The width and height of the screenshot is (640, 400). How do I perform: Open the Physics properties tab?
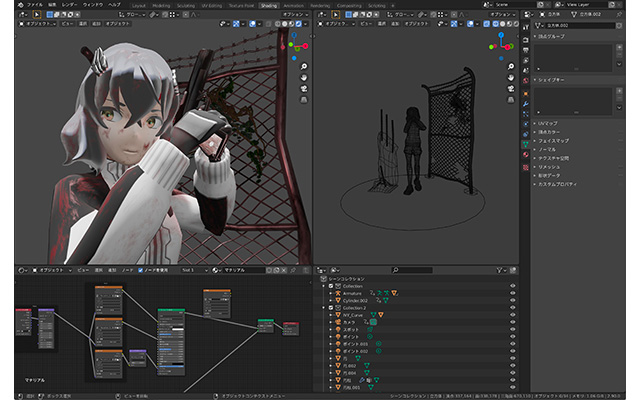(526, 124)
